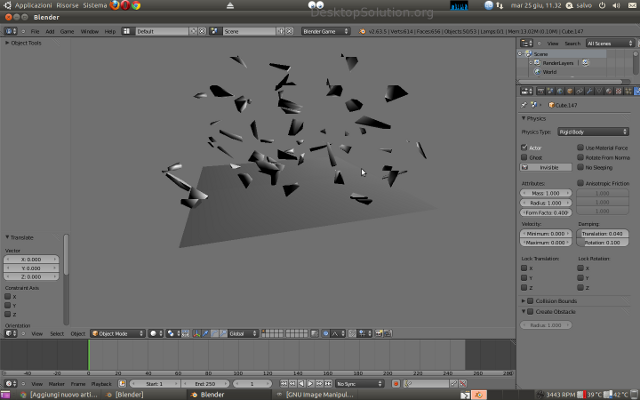Click the Firefox launcher in the top panel
Image resolution: width=640 pixels, height=400 pixels.
pos(113,6)
